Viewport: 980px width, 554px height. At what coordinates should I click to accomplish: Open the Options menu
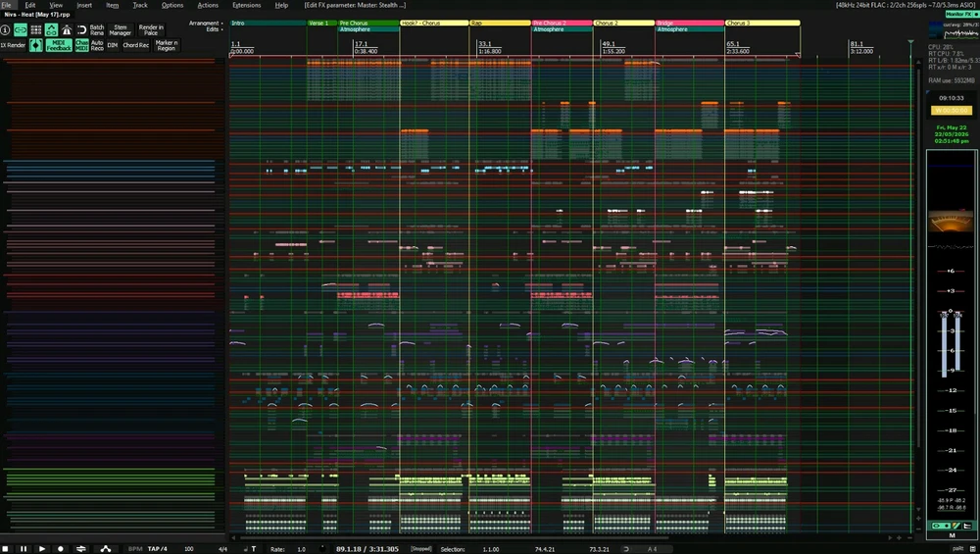pyautogui.click(x=172, y=5)
